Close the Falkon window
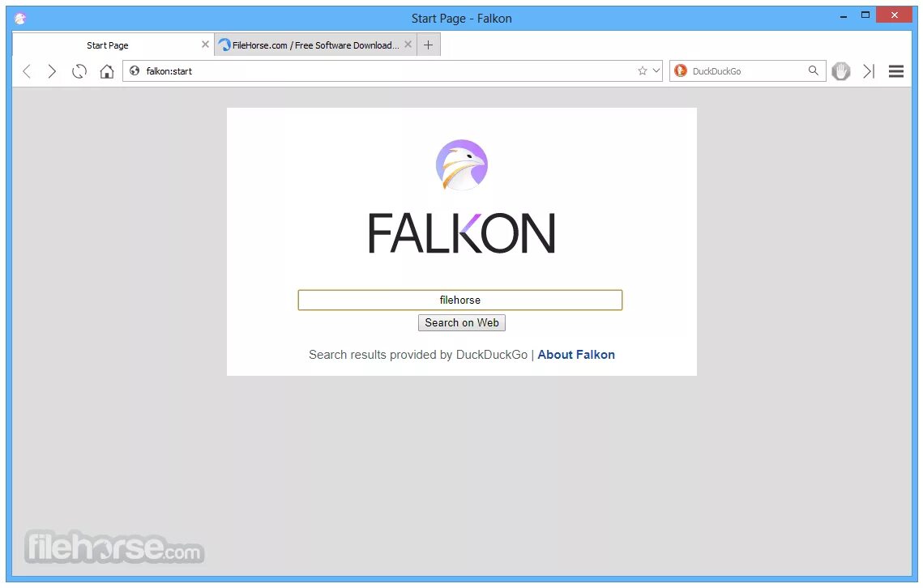This screenshot has width=923, height=588. [x=894, y=15]
